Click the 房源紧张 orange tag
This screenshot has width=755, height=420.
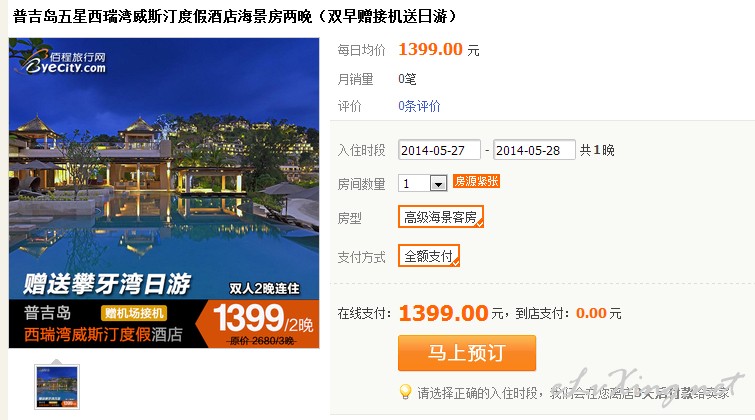[476, 182]
